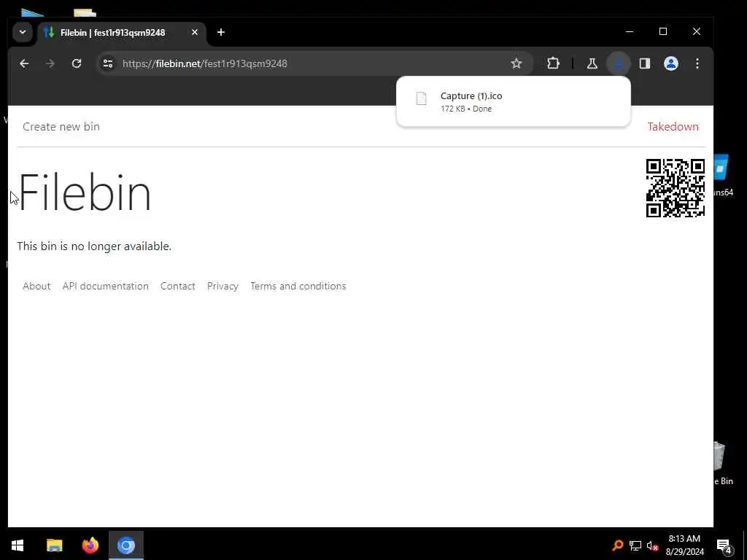Click the file icon beside Capture (1).ico
747x560 pixels.
tap(421, 98)
